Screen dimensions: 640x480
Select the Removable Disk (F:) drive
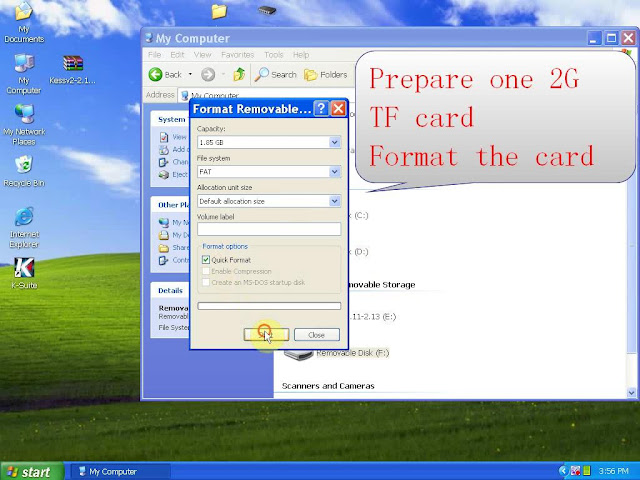click(337, 353)
